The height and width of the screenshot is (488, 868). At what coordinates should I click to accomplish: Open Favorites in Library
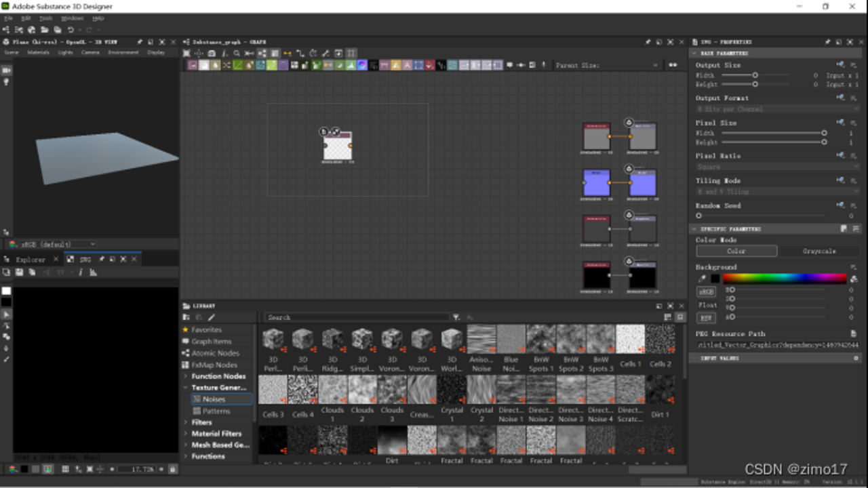click(x=206, y=329)
